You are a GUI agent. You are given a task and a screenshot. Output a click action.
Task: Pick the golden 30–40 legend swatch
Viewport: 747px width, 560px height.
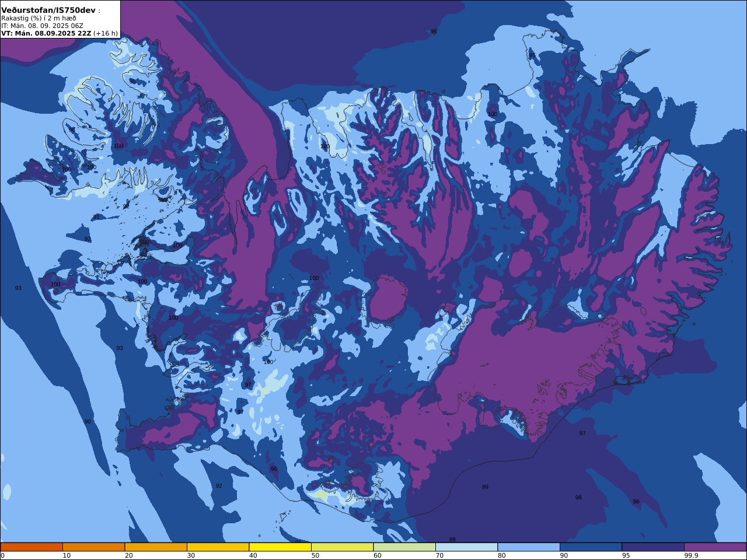click(x=218, y=547)
